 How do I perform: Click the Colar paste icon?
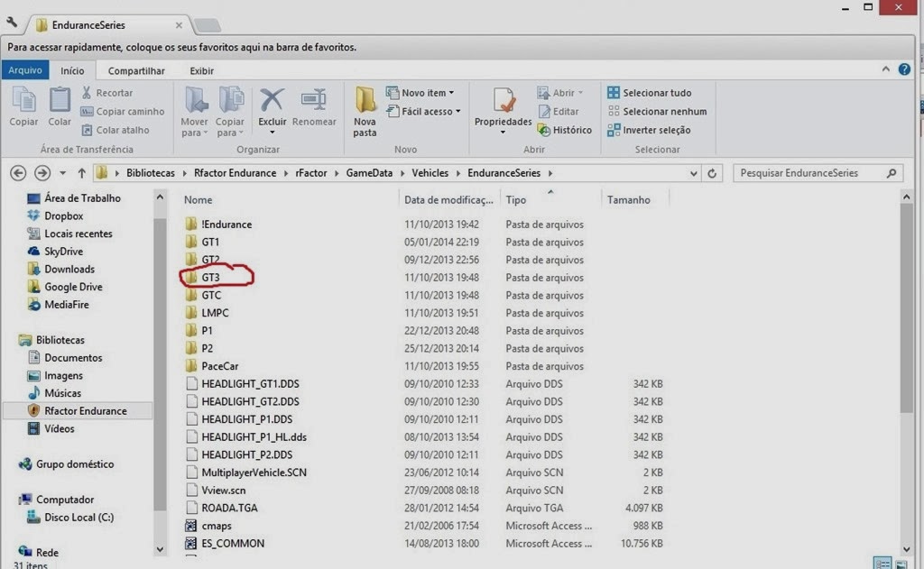60,106
